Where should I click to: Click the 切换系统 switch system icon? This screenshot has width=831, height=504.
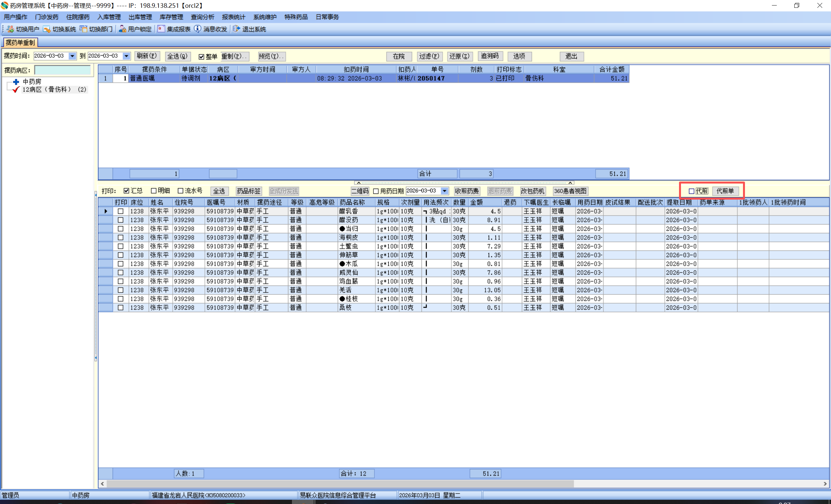46,29
